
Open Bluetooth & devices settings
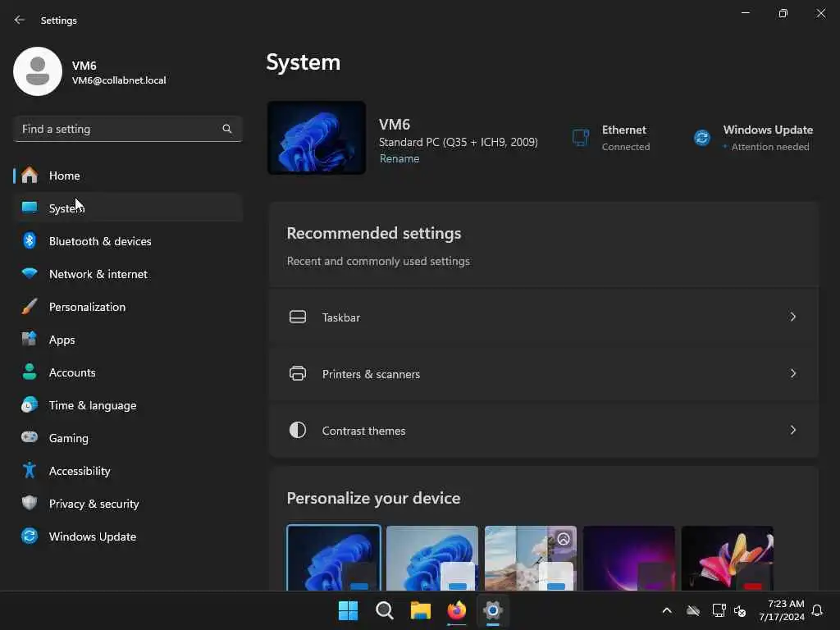[x=128, y=240]
